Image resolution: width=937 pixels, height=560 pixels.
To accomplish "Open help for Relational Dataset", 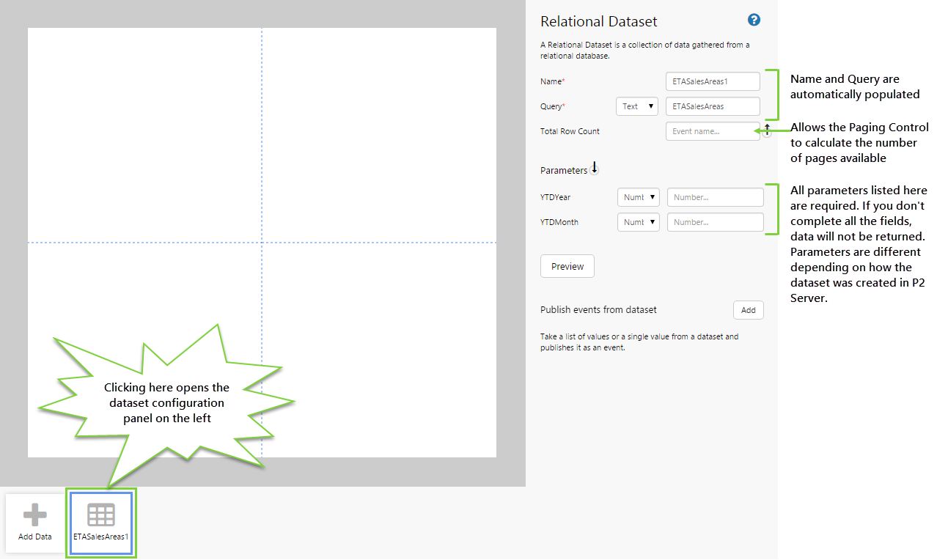I will (754, 21).
